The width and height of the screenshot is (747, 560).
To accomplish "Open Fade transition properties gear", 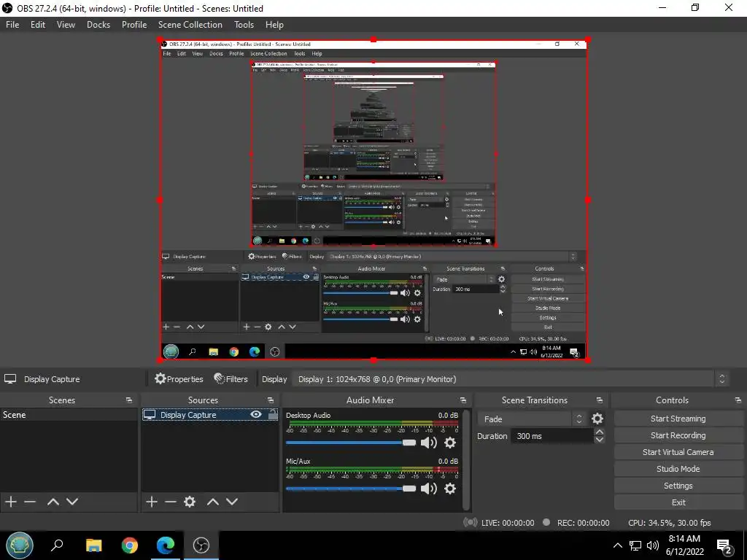I will click(597, 419).
